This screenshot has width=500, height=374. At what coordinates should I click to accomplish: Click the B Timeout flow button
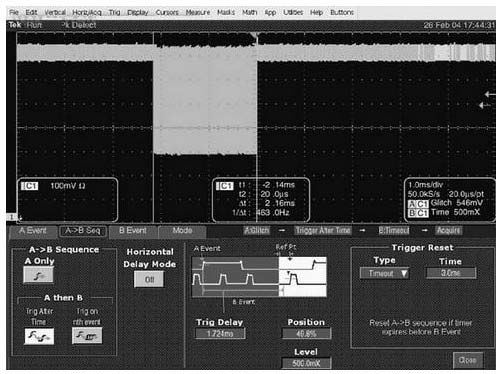[x=394, y=230]
